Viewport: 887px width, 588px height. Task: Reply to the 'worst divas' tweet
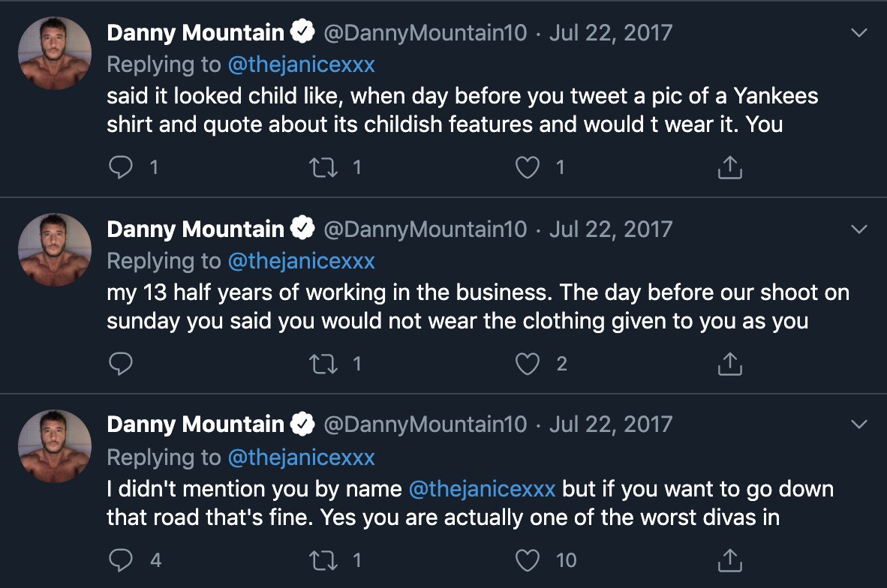pyautogui.click(x=121, y=560)
